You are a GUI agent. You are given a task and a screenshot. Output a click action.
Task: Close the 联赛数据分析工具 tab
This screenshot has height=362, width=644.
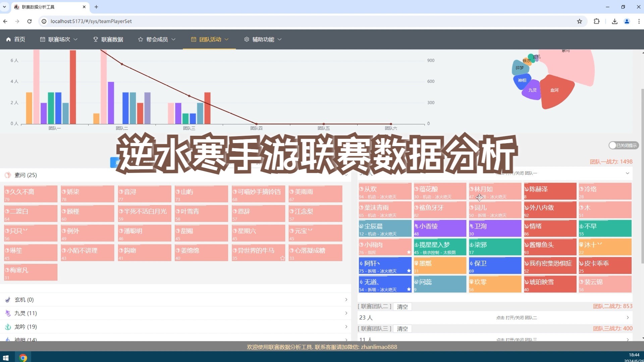point(84,7)
